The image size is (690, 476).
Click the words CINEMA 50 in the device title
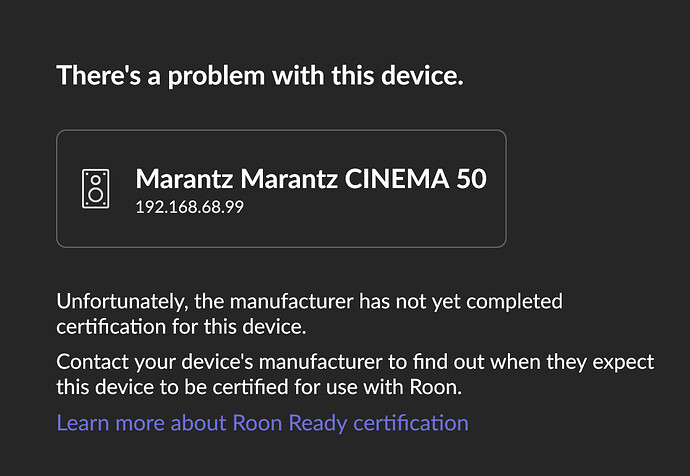416,179
